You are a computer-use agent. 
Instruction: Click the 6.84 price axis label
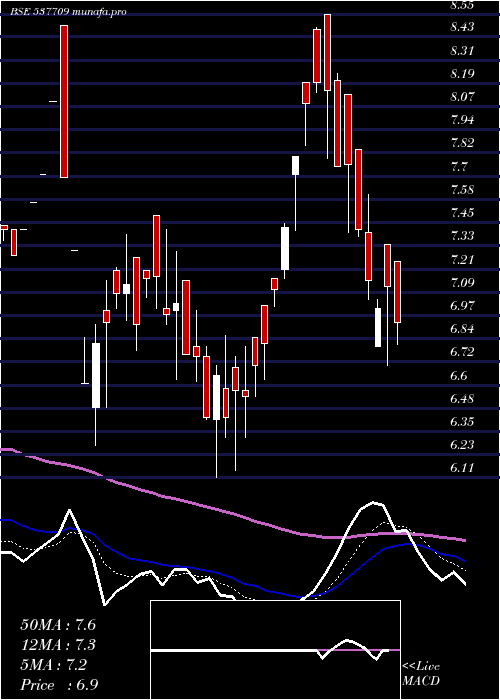(462, 329)
